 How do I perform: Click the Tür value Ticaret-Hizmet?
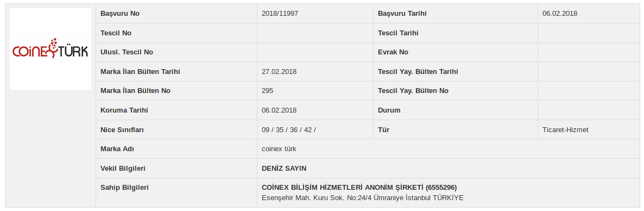pos(566,129)
